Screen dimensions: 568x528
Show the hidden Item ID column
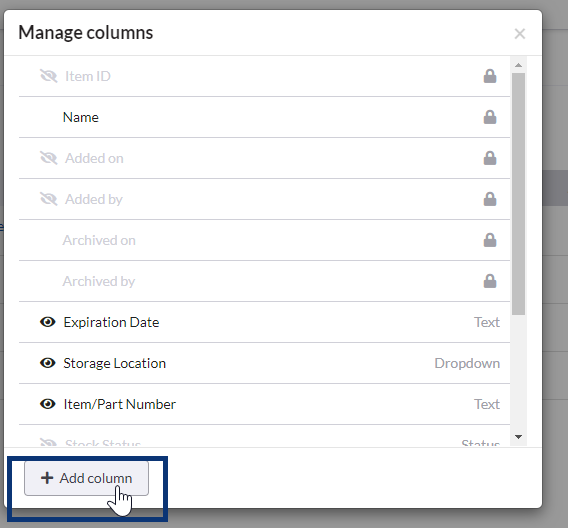click(48, 76)
